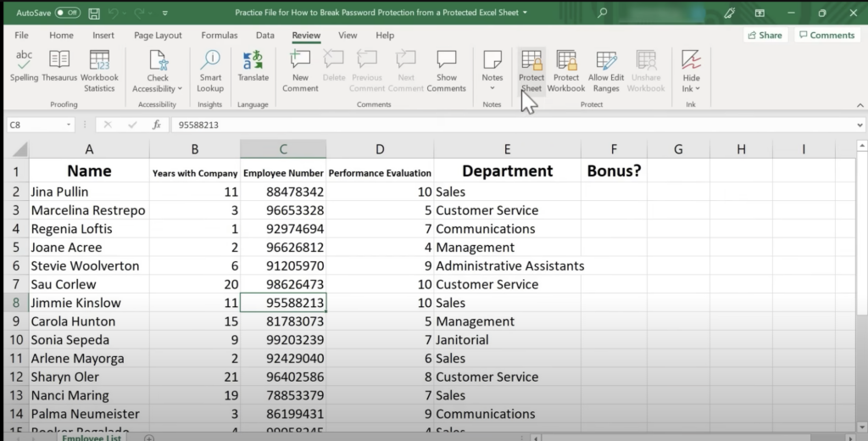Switch to the Insert tab
Viewport: 868px width, 441px height.
point(103,35)
